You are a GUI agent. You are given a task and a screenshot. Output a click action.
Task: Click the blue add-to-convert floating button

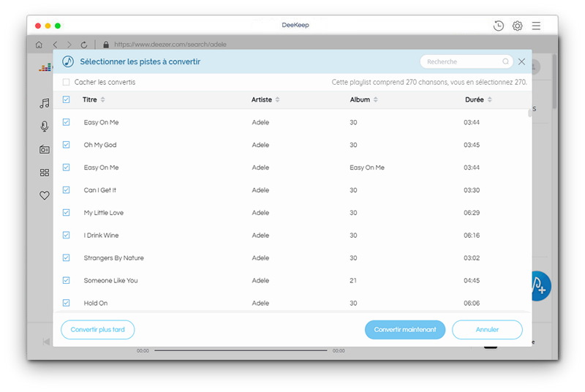540,286
